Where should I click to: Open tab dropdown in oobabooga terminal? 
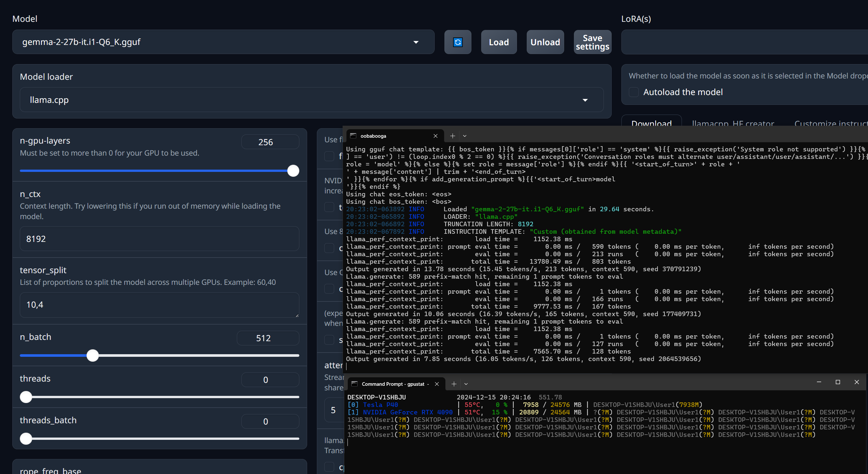point(465,136)
